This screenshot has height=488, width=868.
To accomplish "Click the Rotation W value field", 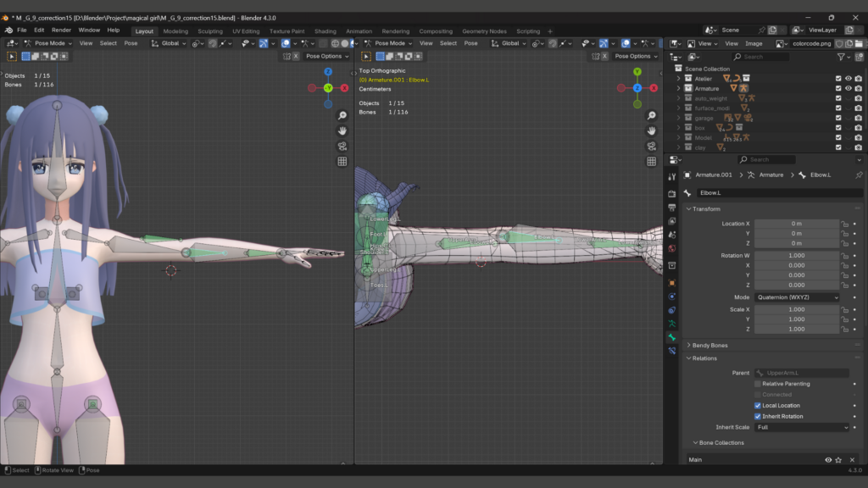I will pyautogui.click(x=796, y=255).
